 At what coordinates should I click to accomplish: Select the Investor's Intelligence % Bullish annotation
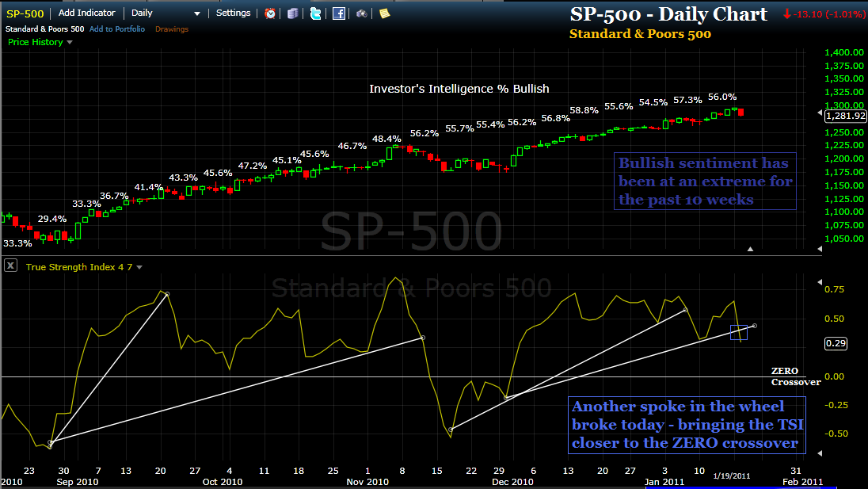click(x=459, y=89)
